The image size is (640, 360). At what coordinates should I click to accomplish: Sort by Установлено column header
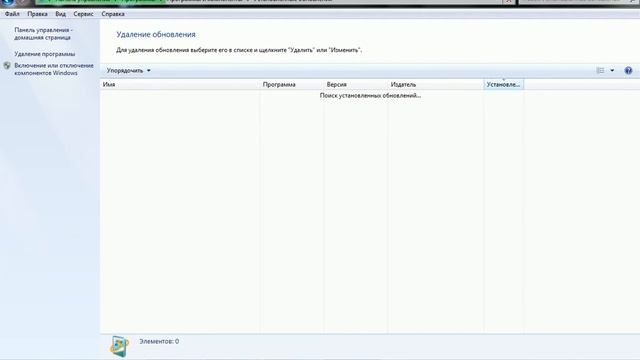(504, 84)
